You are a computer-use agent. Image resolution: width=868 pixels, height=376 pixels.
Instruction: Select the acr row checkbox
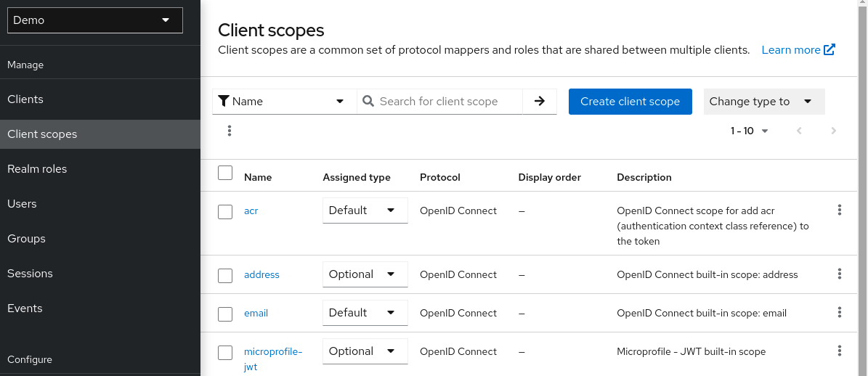(x=225, y=211)
